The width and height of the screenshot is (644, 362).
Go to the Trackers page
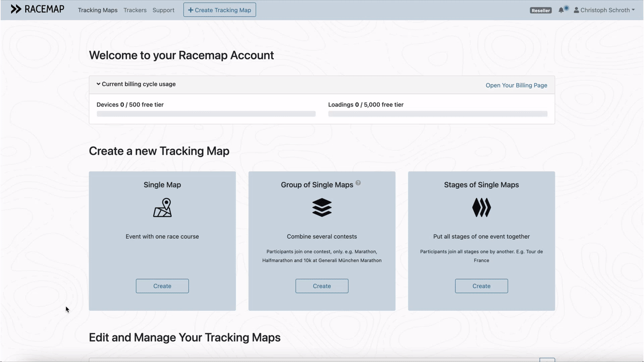[x=135, y=10]
